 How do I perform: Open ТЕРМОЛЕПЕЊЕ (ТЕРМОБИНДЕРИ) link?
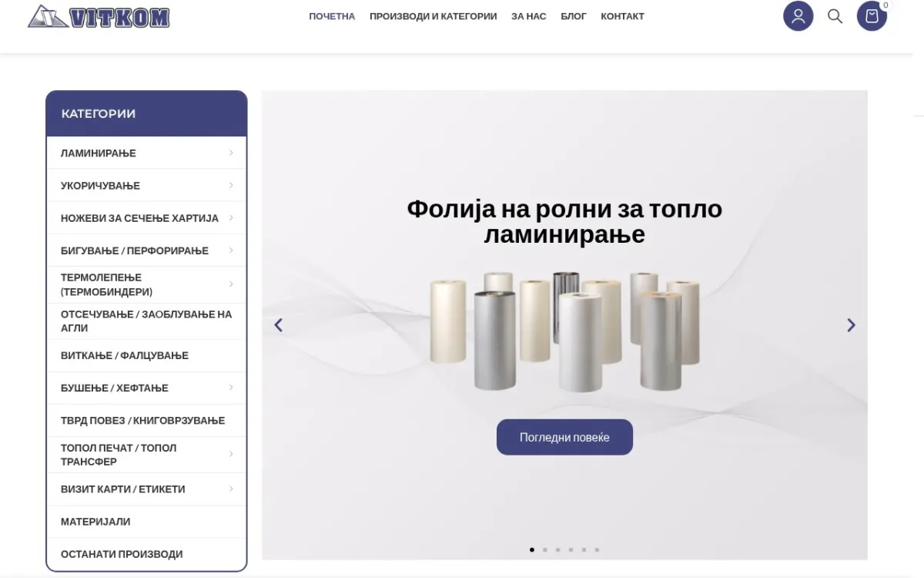106,284
